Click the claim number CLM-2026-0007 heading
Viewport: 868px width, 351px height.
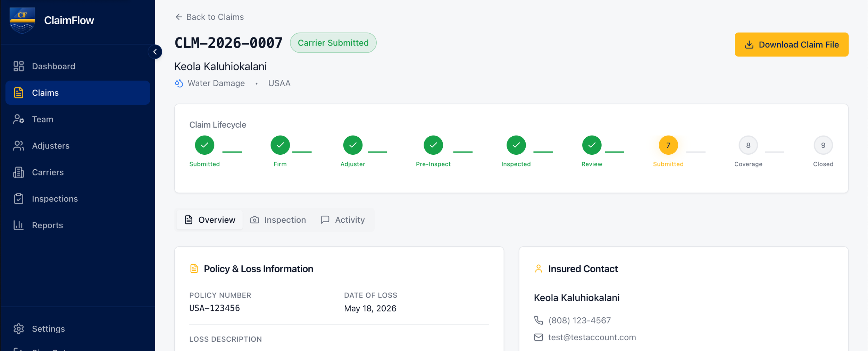click(228, 43)
